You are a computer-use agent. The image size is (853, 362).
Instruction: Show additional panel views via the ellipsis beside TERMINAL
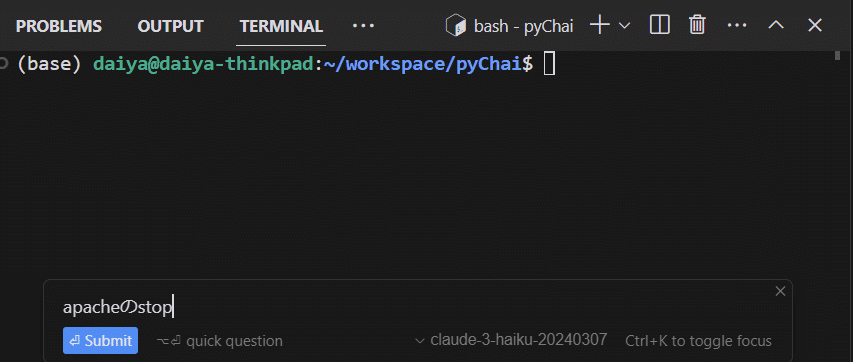363,26
